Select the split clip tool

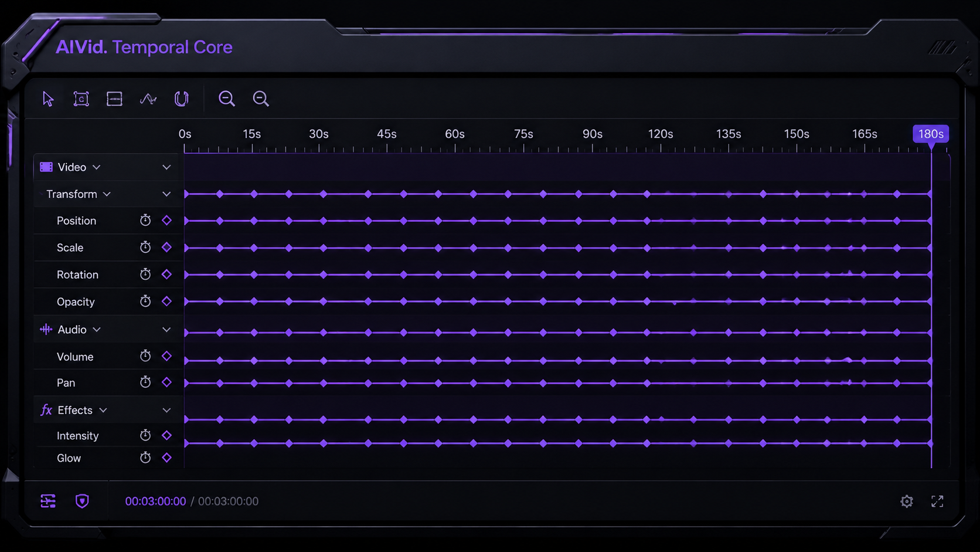click(x=114, y=99)
